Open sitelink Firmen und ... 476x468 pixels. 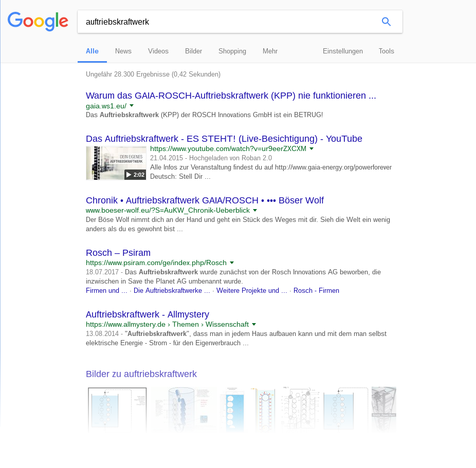[106, 290]
